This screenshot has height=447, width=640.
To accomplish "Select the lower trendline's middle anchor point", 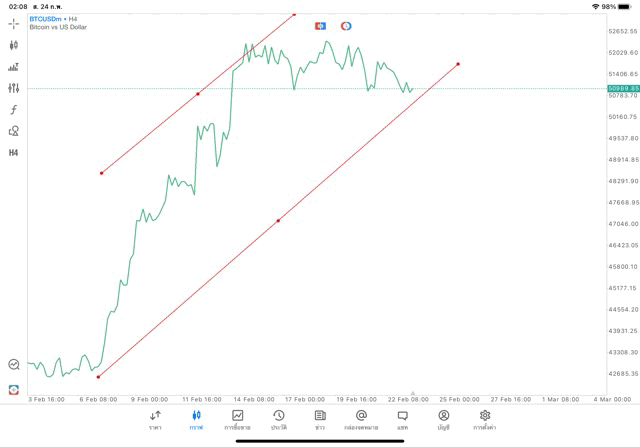I will pos(278,221).
